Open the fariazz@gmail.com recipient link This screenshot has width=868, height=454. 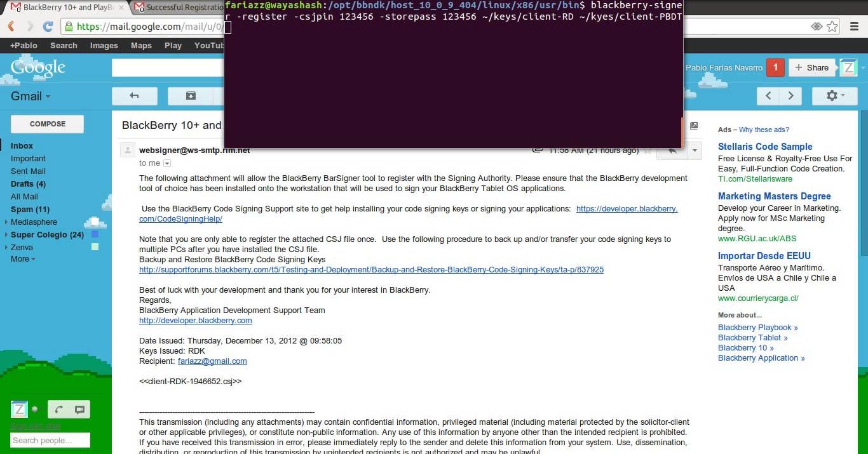[x=212, y=361]
